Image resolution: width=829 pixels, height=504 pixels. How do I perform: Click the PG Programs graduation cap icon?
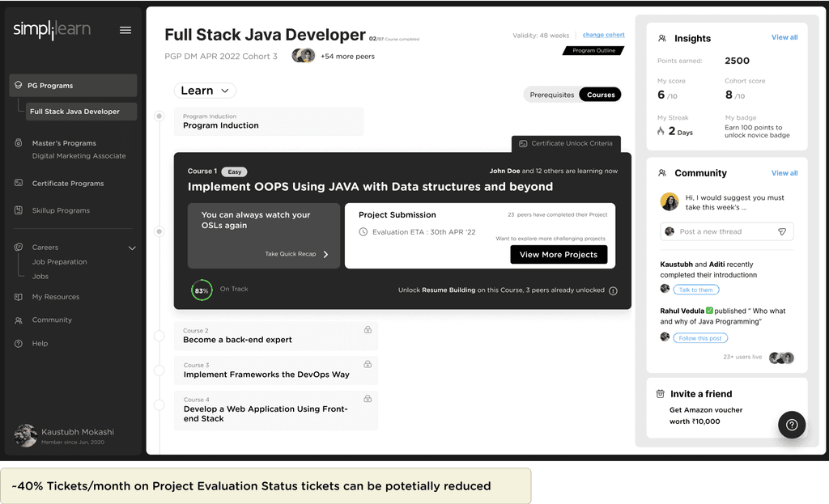coord(19,85)
